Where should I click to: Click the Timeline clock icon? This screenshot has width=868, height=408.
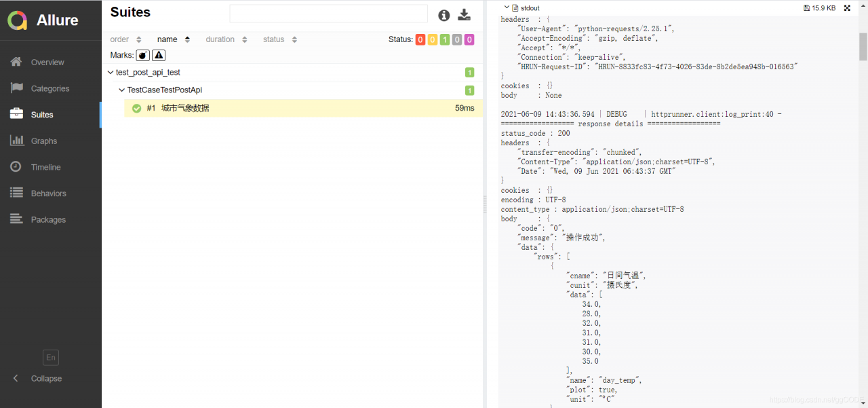(x=17, y=167)
